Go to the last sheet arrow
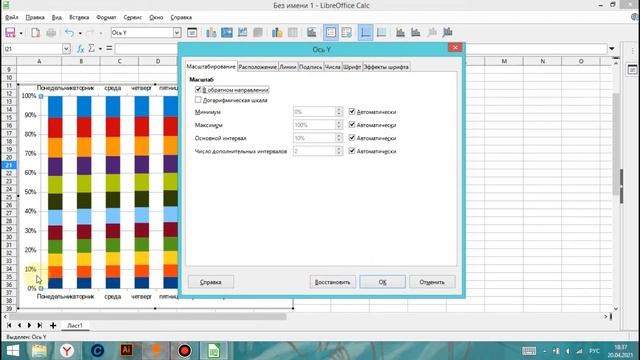Viewport: 640px width, 360px height. (40, 325)
